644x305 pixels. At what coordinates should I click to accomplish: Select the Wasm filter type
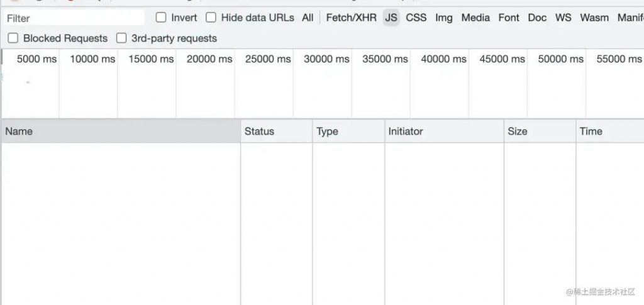point(594,18)
